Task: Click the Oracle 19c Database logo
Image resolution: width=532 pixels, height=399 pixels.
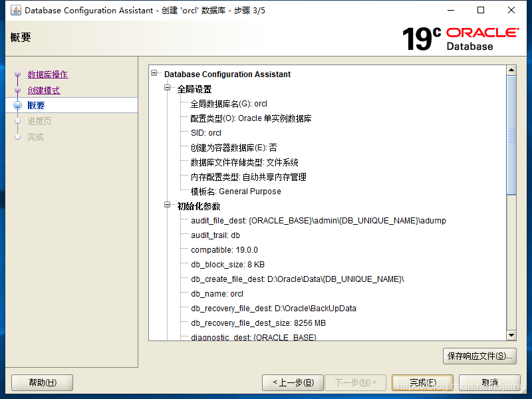Action: (x=460, y=39)
